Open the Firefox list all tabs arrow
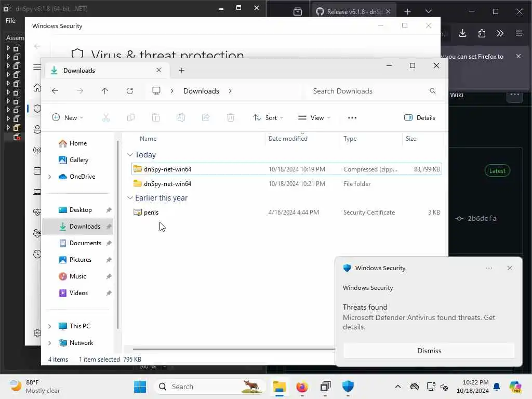532x399 pixels. click(x=429, y=11)
